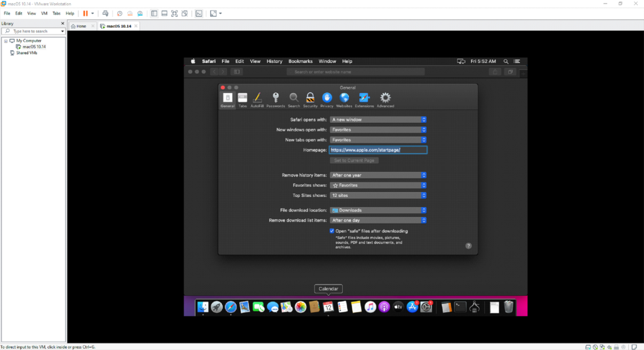Viewport: 644px width, 350px height.
Task: Select Shared VMs in the library
Action: tap(26, 53)
